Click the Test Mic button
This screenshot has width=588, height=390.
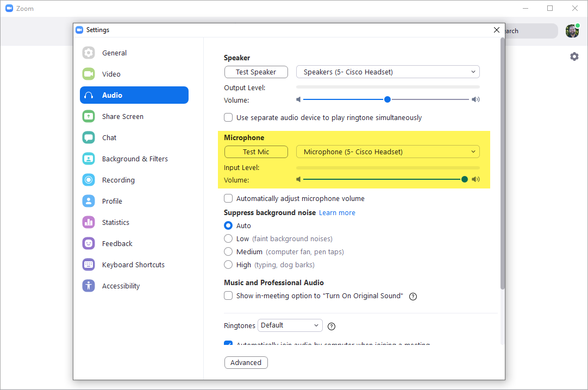point(255,152)
